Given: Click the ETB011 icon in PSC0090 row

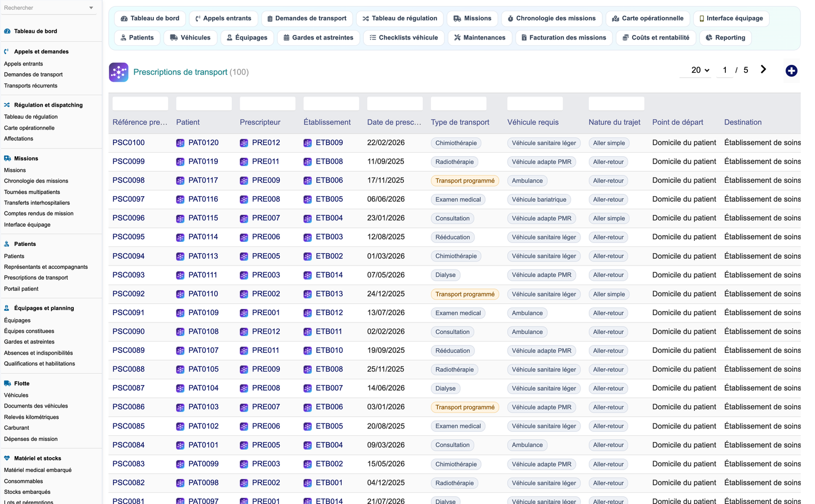Looking at the screenshot, I should [x=307, y=332].
